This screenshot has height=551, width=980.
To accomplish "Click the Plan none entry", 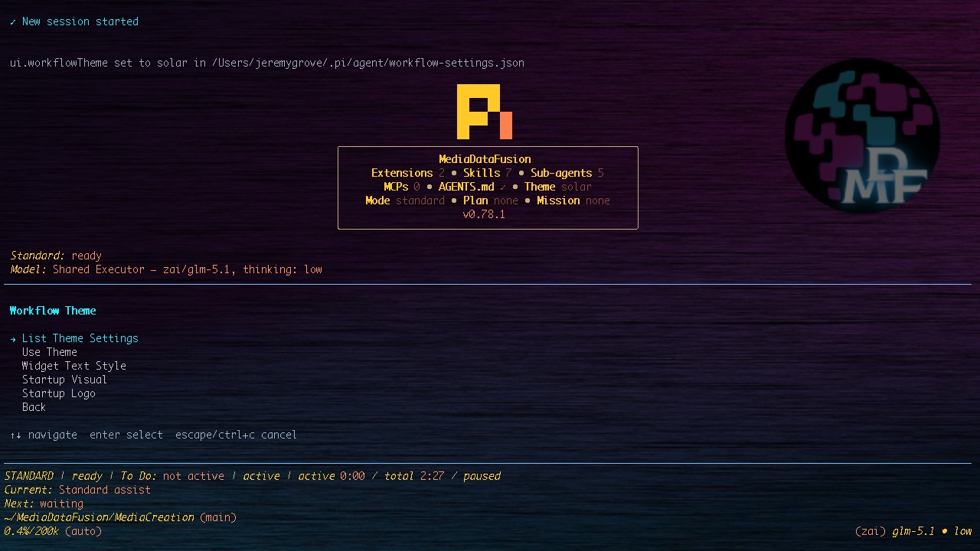I will click(x=491, y=201).
